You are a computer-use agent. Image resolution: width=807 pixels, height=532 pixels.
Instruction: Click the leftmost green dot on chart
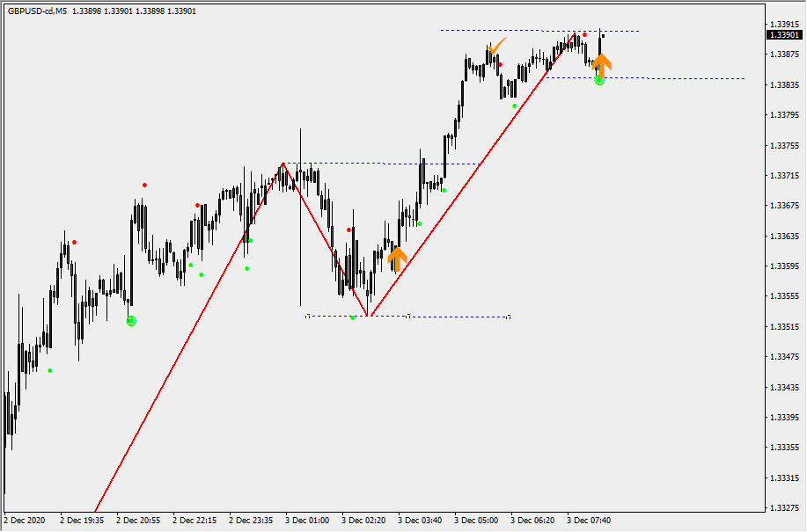[x=50, y=370]
